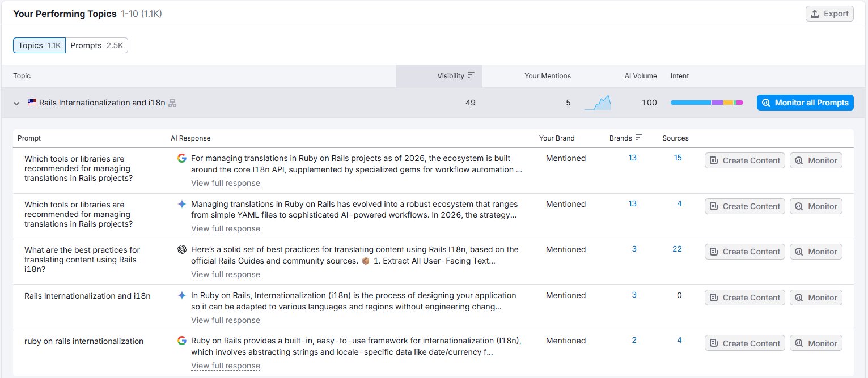Click the topic hierarchy icon beside Rails i18n
Screen dimensions: 868x378
click(x=173, y=103)
